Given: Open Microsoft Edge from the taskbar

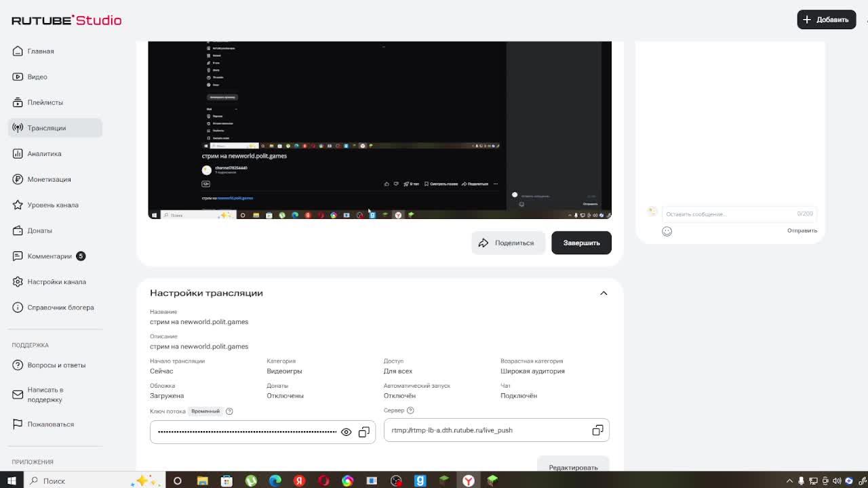Looking at the screenshot, I should [x=275, y=481].
